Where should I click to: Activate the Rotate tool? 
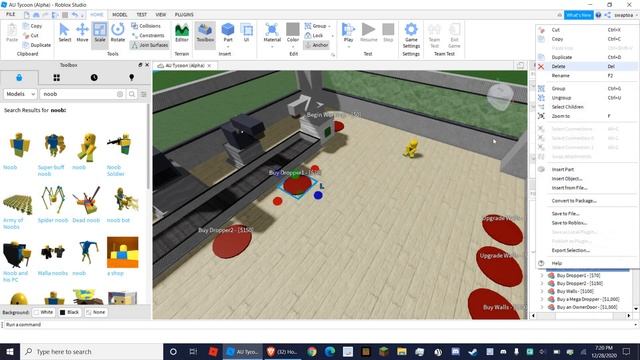118,33
